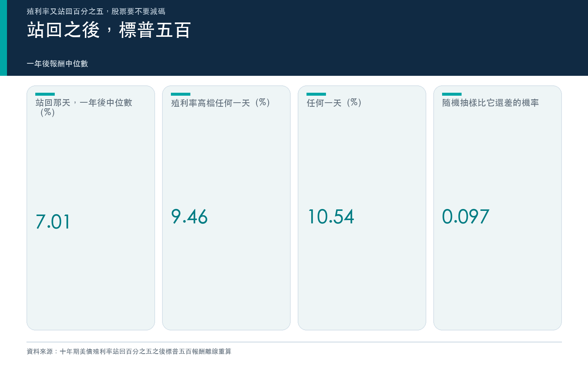This screenshot has height=368, width=588.
Task: Click the value 9.46
Action: click(x=189, y=217)
